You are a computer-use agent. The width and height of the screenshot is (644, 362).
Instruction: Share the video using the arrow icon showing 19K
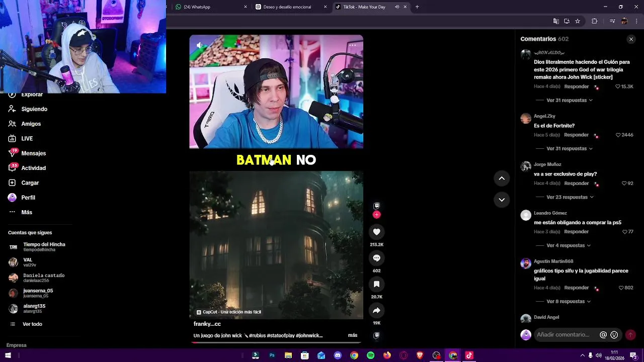coord(376,310)
